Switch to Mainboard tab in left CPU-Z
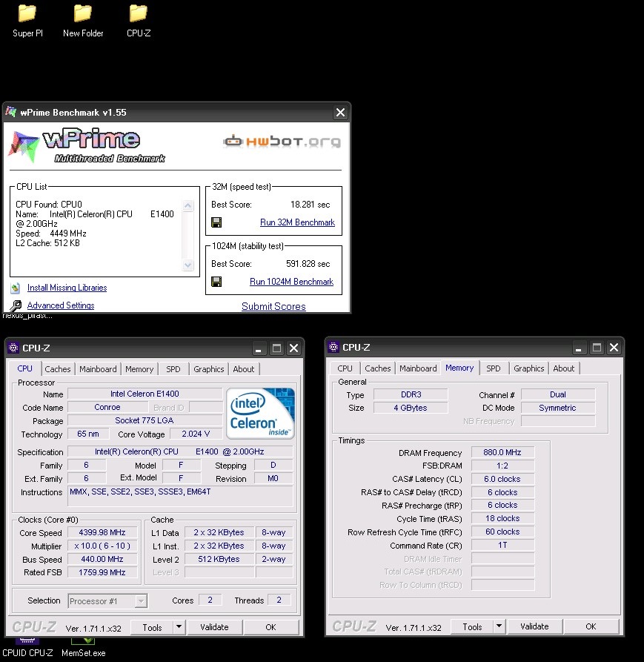The width and height of the screenshot is (644, 662). [x=98, y=369]
